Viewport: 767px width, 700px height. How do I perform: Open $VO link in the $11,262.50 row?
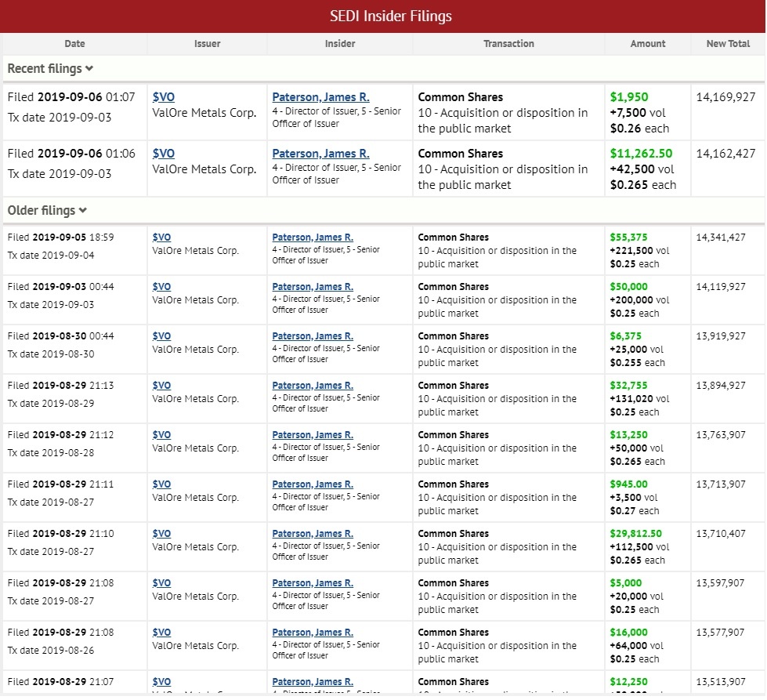coord(164,153)
